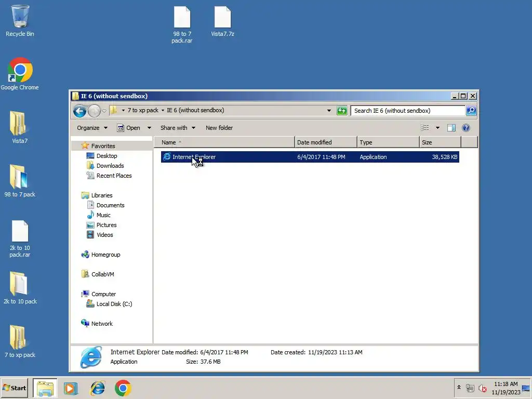532x399 pixels.
Task: Open the Organize menu
Action: [x=92, y=128]
